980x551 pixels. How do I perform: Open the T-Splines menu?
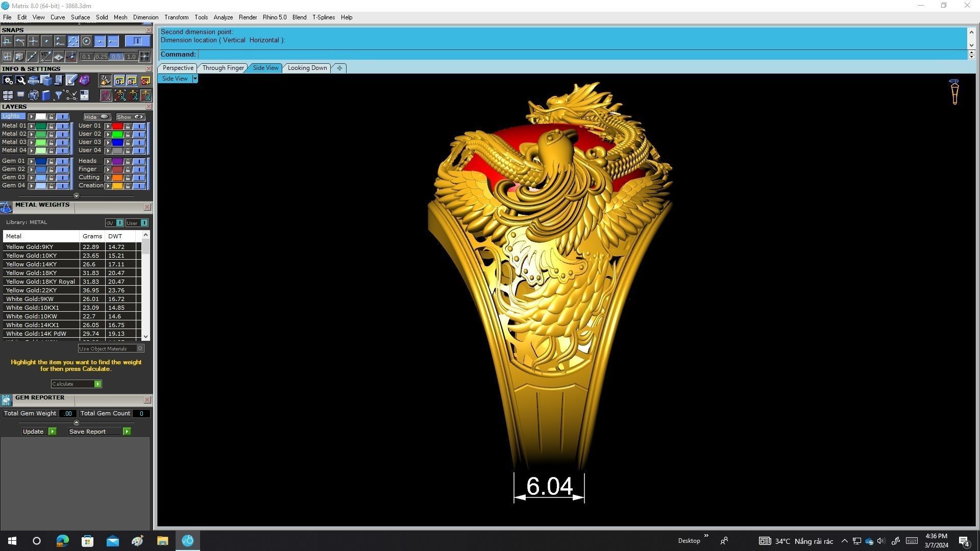(324, 17)
